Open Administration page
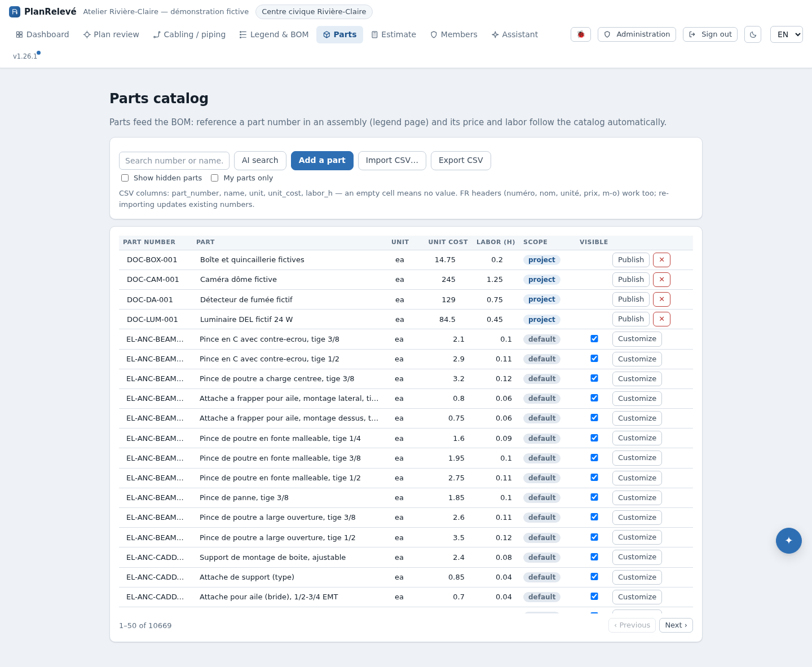812x667 pixels. [x=637, y=34]
